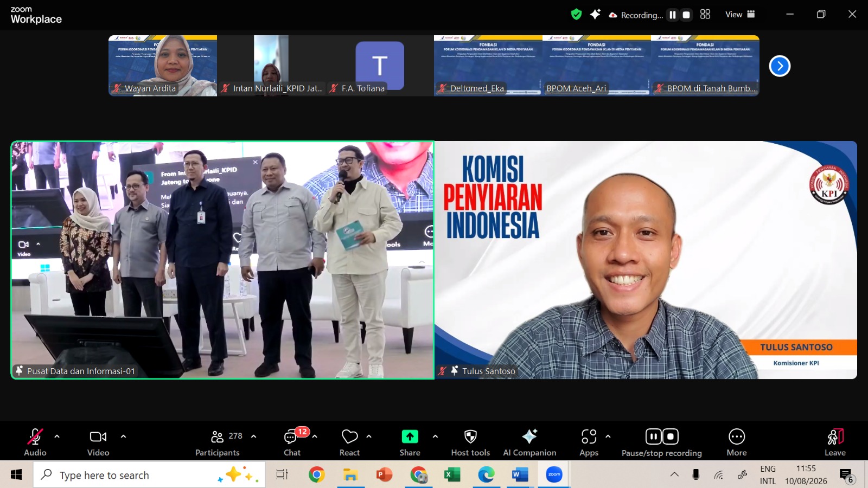
Task: Switch to Zoom taskbar icon
Action: coord(554,475)
